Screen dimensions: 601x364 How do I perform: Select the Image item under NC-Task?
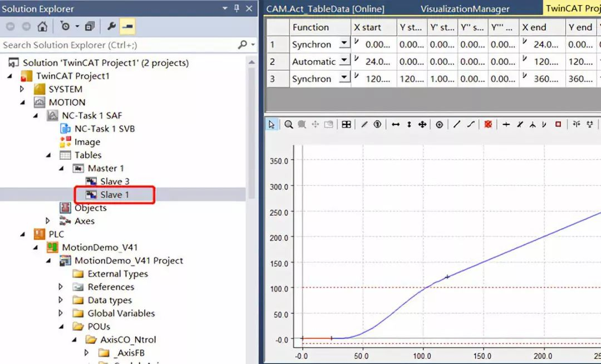coord(87,142)
